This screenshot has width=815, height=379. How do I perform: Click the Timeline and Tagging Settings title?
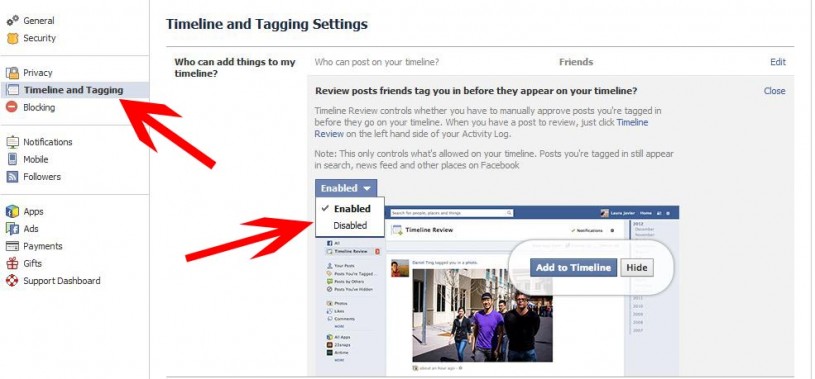tap(267, 24)
